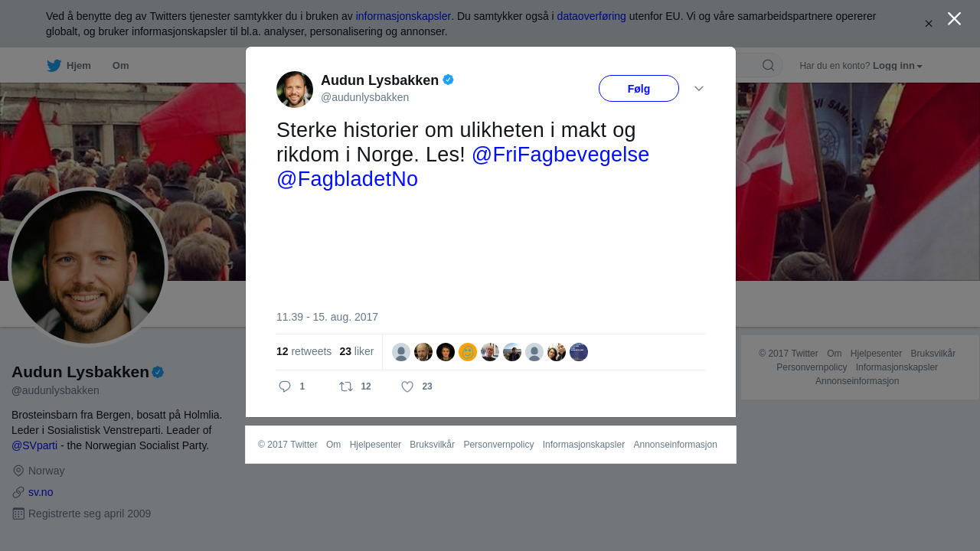This screenshot has height=551, width=980.
Task: Click the search magnifier icon
Action: click(768, 65)
